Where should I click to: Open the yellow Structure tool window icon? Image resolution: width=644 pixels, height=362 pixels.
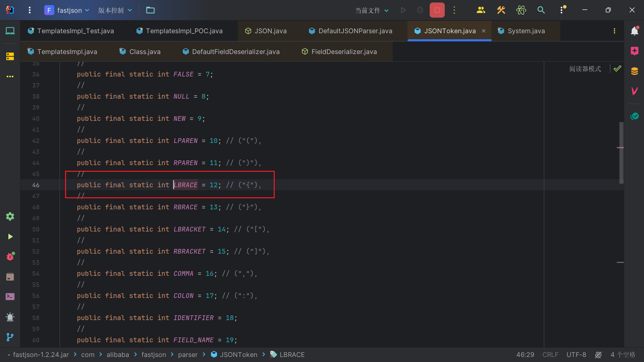(10, 56)
